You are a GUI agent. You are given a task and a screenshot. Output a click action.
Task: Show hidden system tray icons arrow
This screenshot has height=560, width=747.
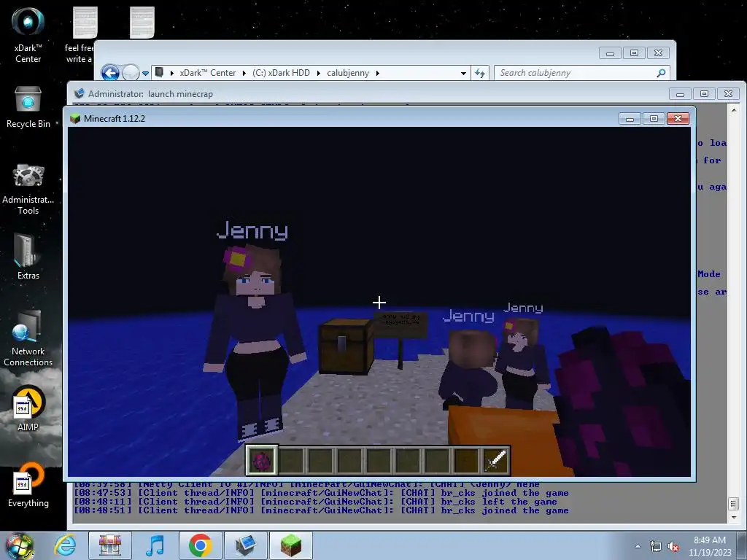point(638,546)
